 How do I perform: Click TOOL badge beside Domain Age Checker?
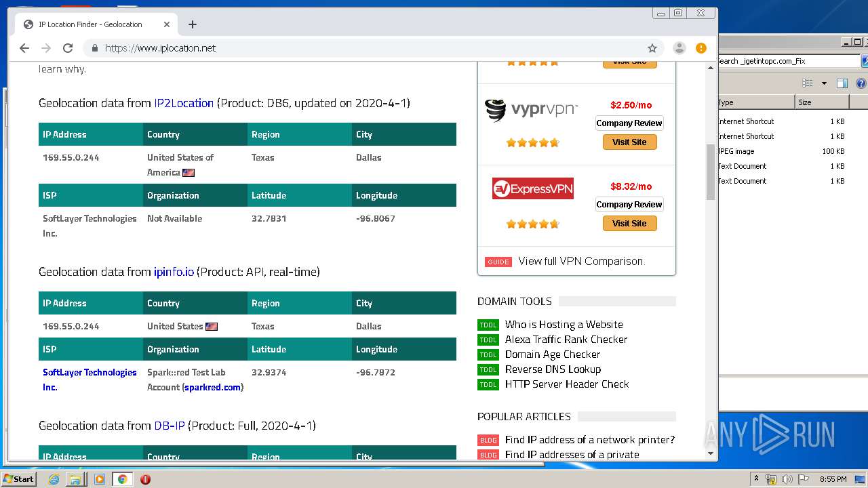(x=488, y=355)
